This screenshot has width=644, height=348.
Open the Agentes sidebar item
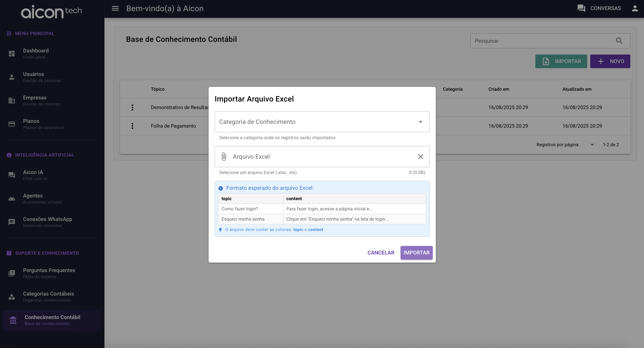coord(33,198)
